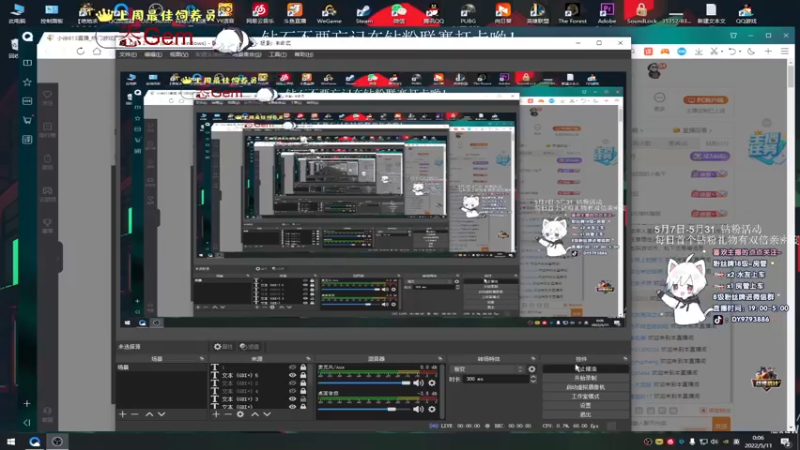Open microphone audio settings gear in mixer
Screen dimensions: 800x450
tap(432, 383)
